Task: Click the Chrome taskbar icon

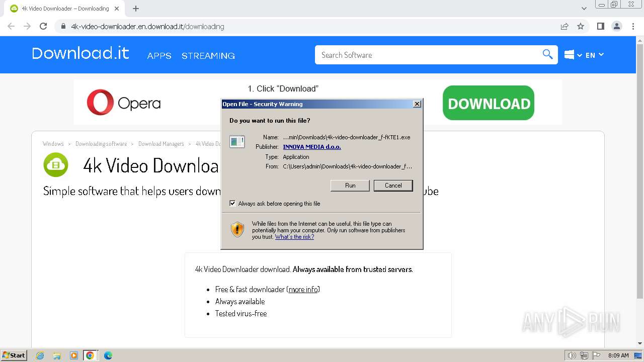Action: point(90,355)
